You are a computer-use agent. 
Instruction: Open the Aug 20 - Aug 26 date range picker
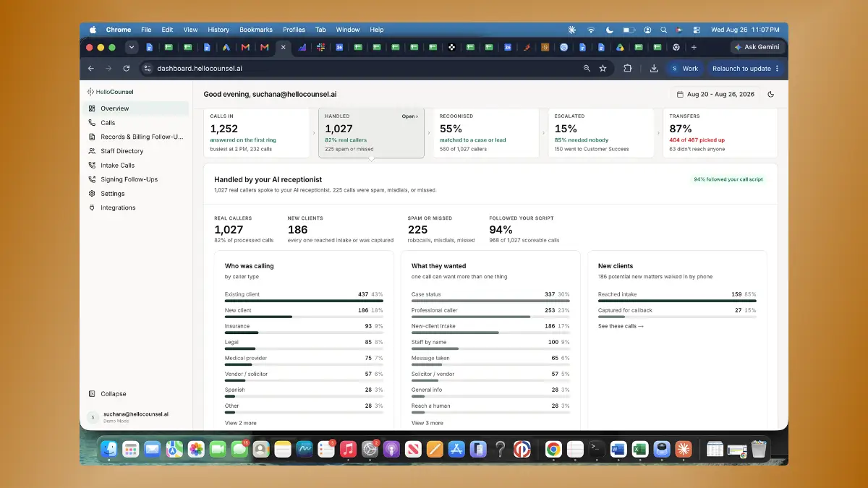pos(715,94)
